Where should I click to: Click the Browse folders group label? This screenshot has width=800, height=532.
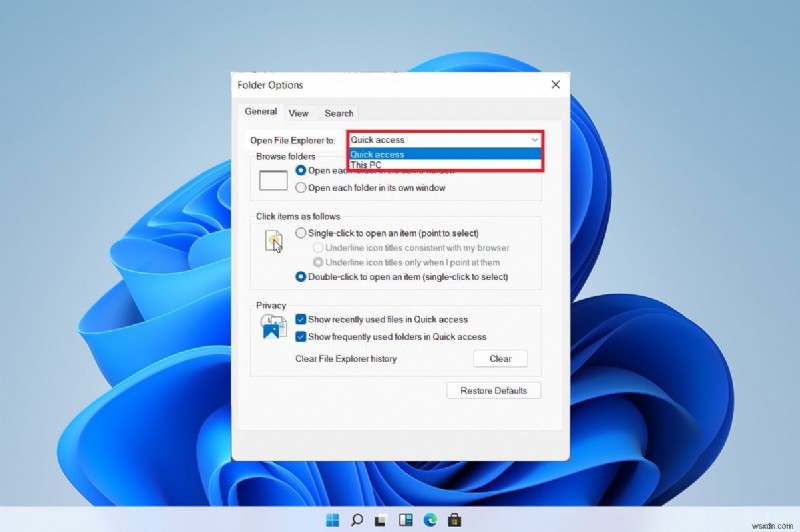(x=286, y=156)
